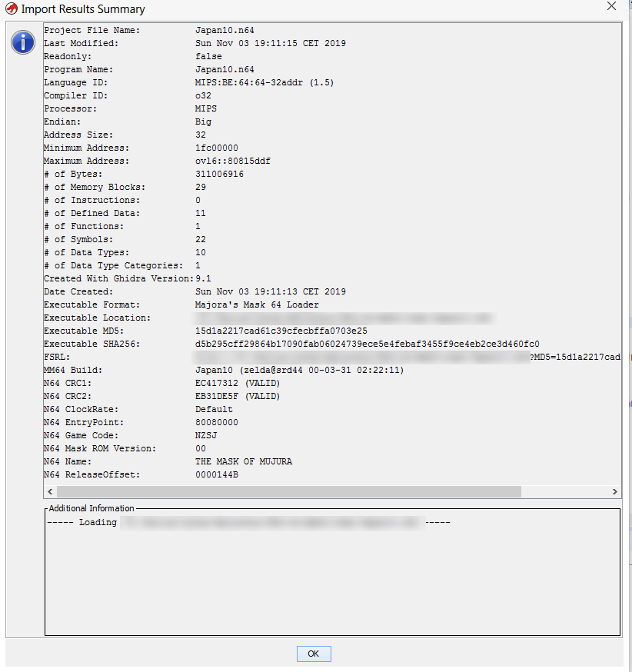Viewport: 632px width, 672px height.
Task: Click the '# of Functions:' label
Action: click(x=84, y=226)
